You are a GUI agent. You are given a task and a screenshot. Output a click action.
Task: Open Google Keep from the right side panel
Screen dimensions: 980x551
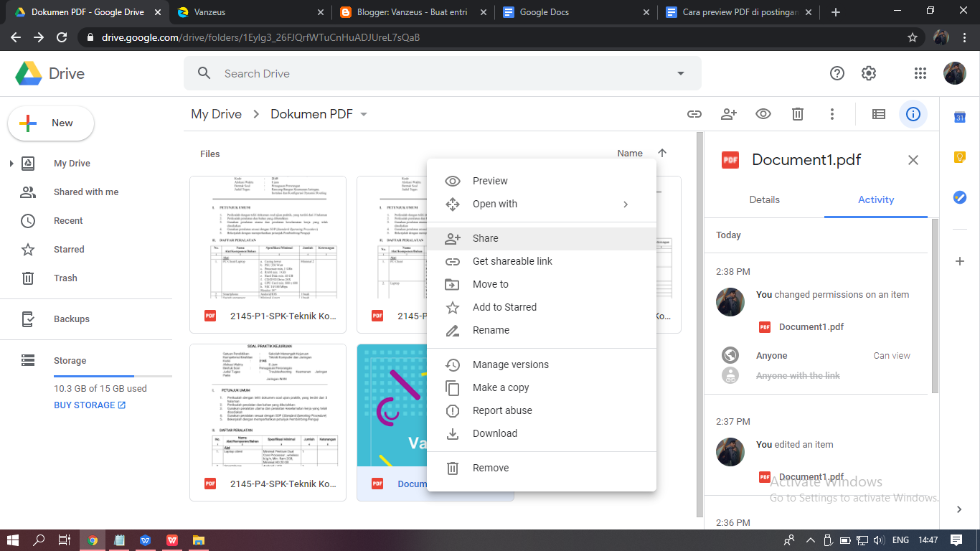click(959, 156)
